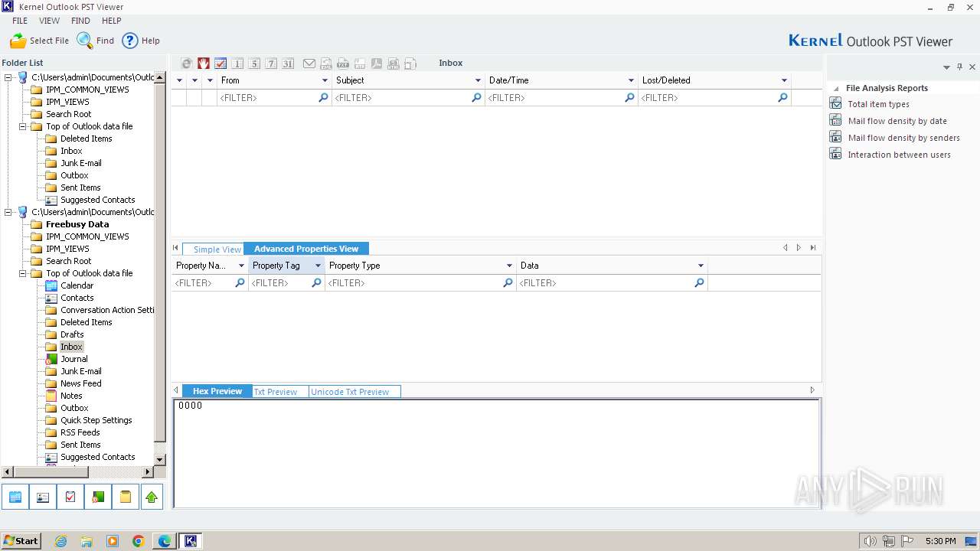Collapse the File Analysis Reports section
980x551 pixels.
coord(836,89)
